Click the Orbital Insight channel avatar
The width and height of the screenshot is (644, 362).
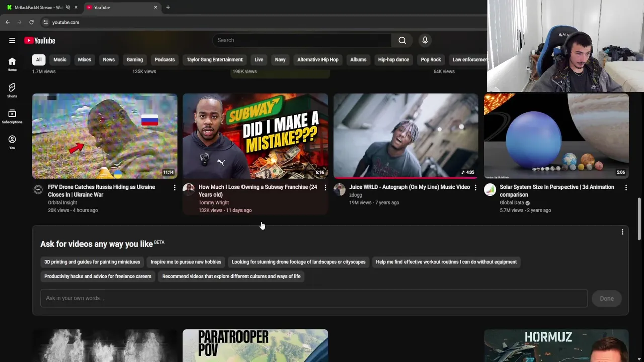click(38, 190)
